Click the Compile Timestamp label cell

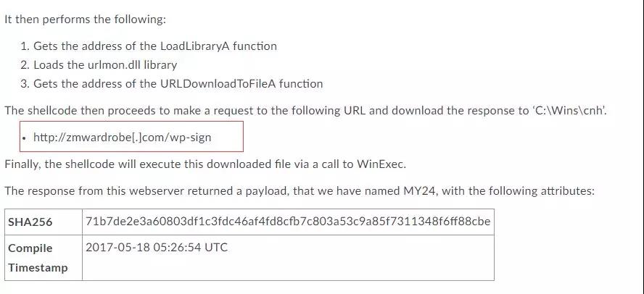[43, 258]
